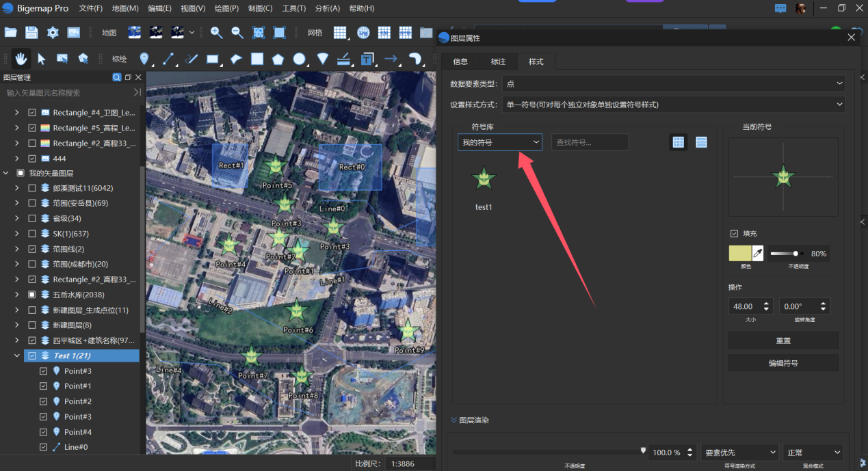The height and width of the screenshot is (471, 868).
Task: Select the circle drawing tool
Action: (x=299, y=59)
